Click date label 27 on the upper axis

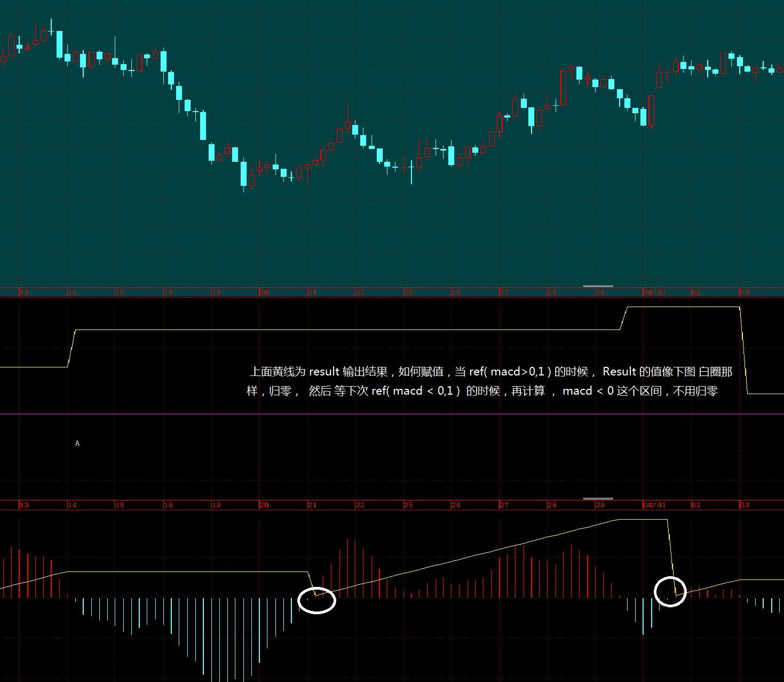pyautogui.click(x=505, y=293)
